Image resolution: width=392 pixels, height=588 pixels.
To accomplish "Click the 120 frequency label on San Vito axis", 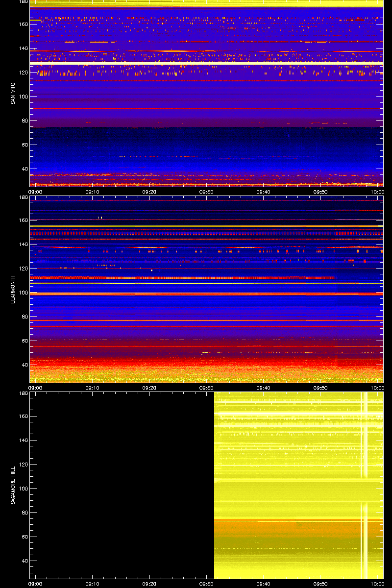I will pyautogui.click(x=23, y=73).
